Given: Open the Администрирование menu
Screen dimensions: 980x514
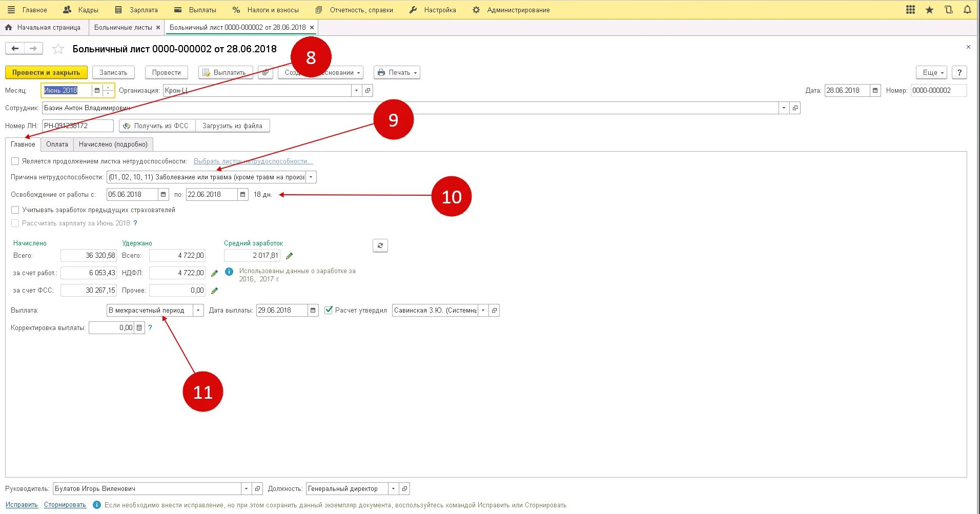Looking at the screenshot, I should (511, 10).
